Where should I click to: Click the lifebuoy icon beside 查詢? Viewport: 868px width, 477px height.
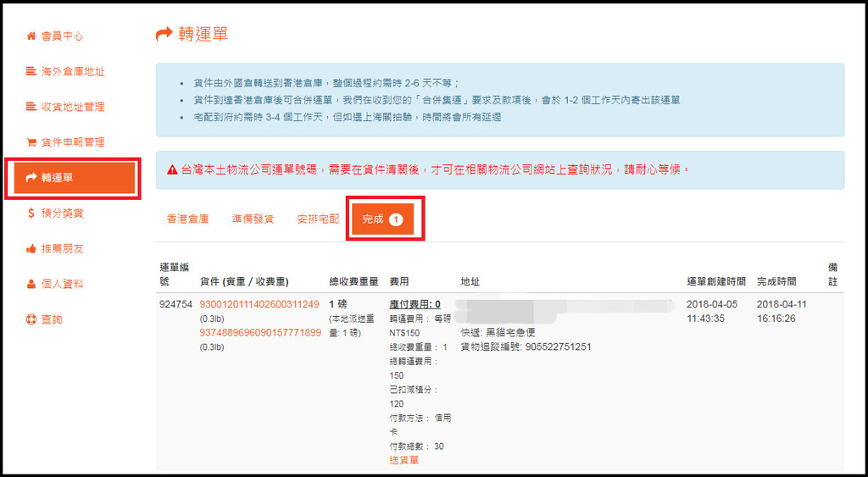(31, 320)
